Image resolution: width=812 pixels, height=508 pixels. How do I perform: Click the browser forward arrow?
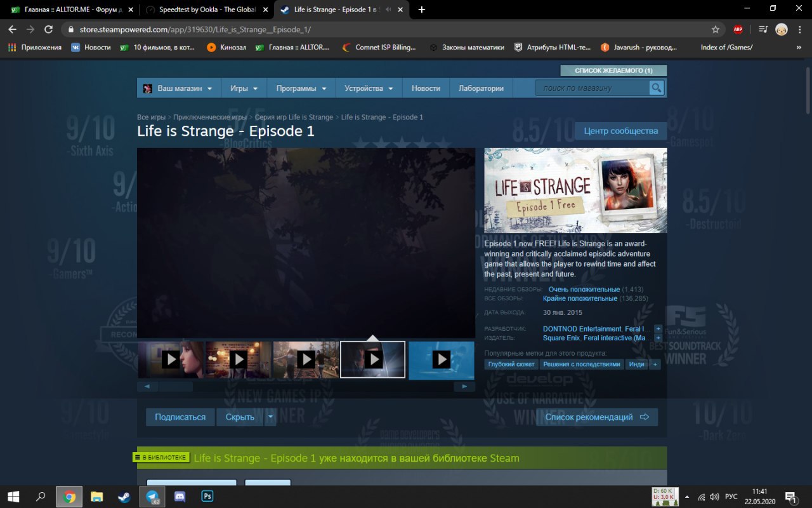click(x=30, y=29)
